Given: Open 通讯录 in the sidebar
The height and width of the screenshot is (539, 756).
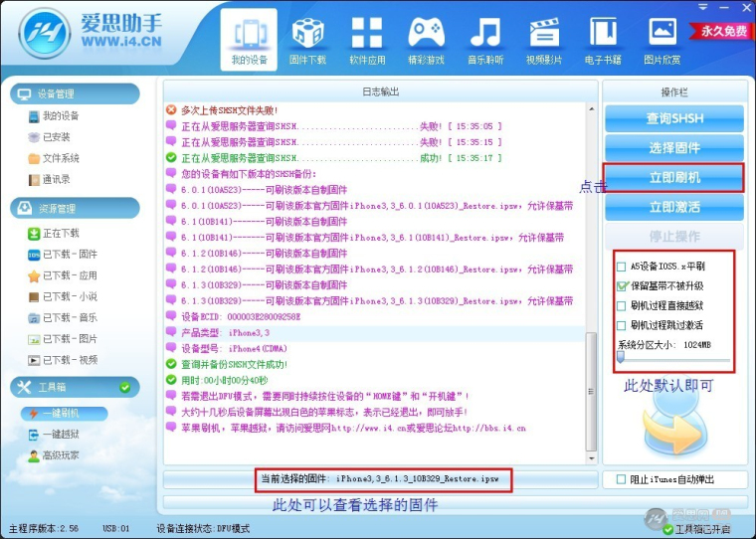Looking at the screenshot, I should [49, 179].
